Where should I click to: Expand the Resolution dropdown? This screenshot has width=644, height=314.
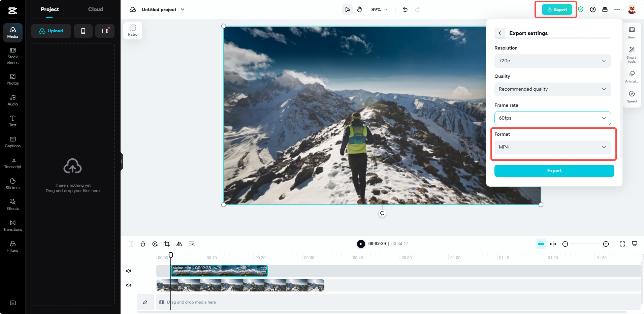pyautogui.click(x=552, y=61)
